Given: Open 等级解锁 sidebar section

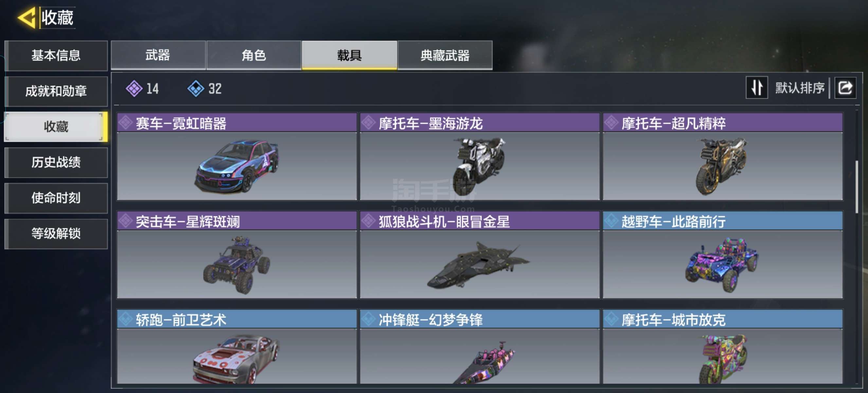Looking at the screenshot, I should [x=56, y=233].
